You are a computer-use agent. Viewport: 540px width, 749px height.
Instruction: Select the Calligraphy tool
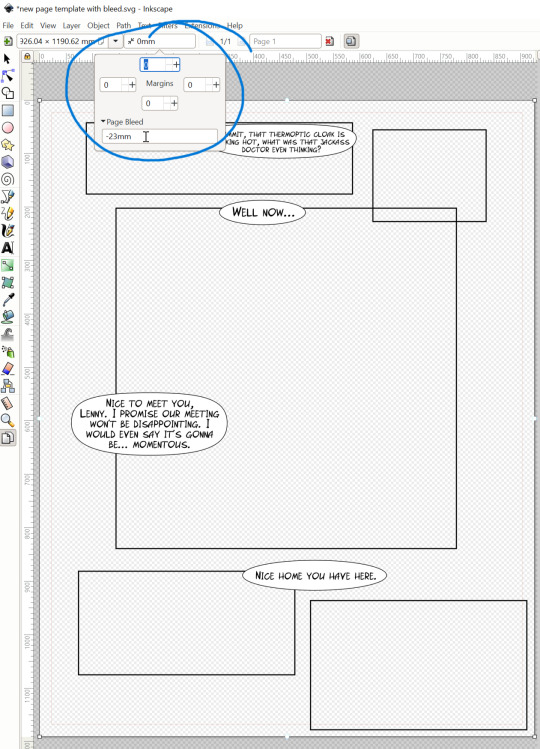[x=7, y=231]
